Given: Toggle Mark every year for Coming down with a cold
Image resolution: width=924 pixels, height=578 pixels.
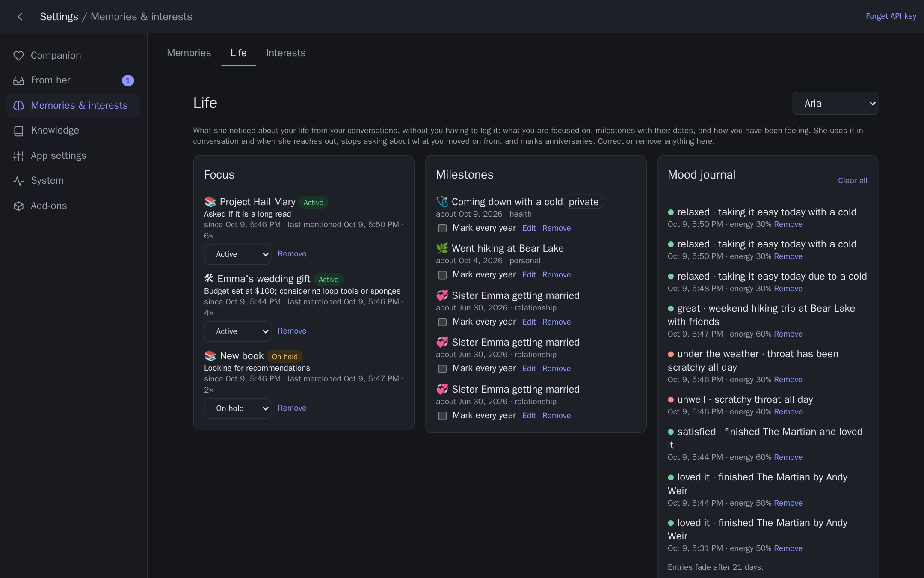Looking at the screenshot, I should coord(442,228).
